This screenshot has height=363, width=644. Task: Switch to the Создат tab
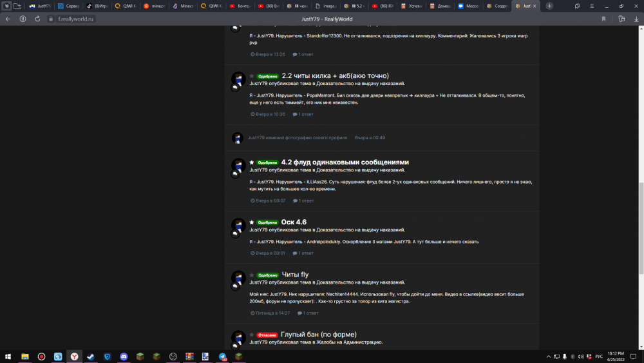click(x=497, y=6)
